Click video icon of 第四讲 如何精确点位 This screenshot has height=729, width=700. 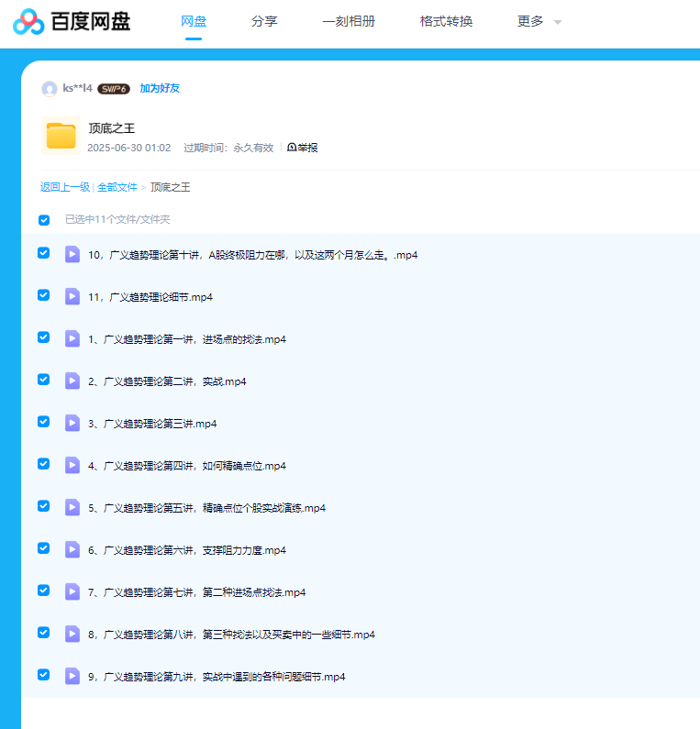pyautogui.click(x=72, y=466)
